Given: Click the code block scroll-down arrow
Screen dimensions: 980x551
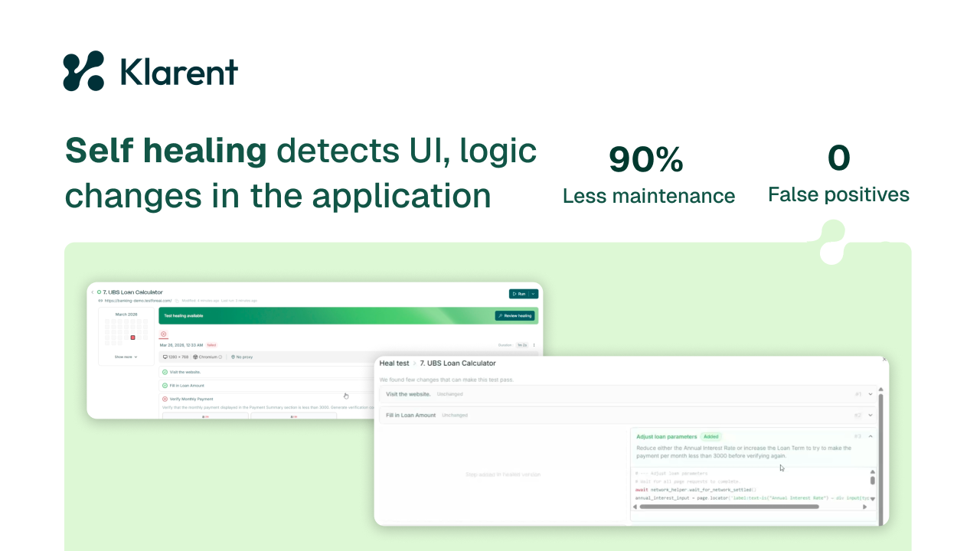Looking at the screenshot, I should tap(873, 499).
